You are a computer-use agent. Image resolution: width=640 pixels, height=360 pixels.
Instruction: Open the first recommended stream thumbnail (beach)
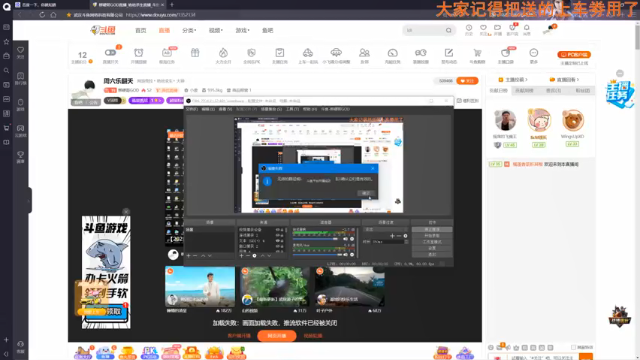tap(200, 286)
